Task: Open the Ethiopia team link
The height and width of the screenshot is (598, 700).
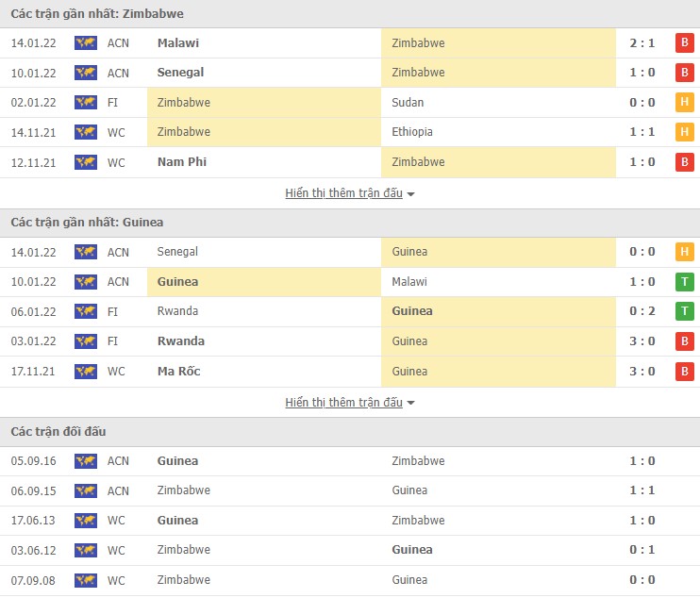Action: pos(412,132)
